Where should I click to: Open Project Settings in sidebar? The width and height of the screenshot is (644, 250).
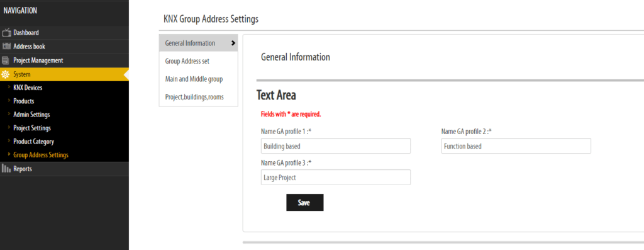32,128
